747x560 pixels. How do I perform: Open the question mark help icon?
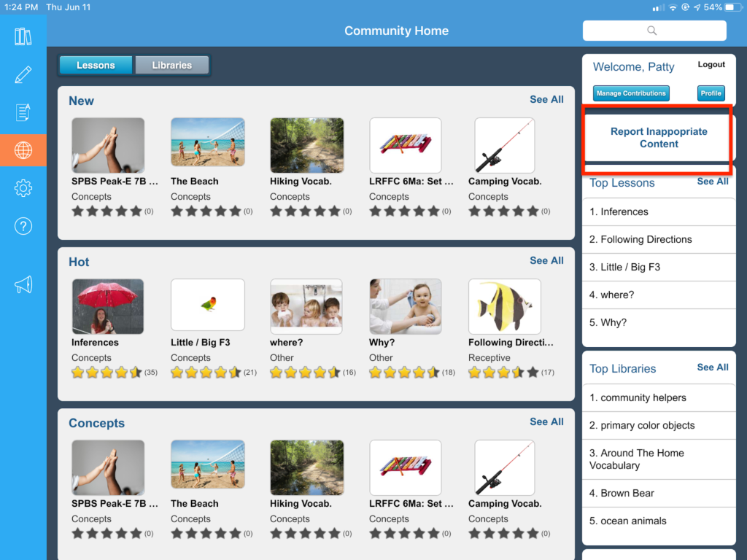click(x=23, y=226)
